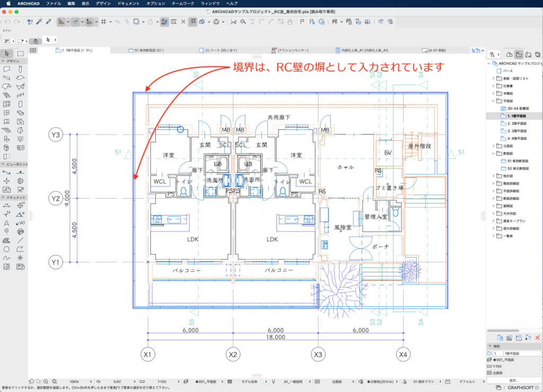Select the Curtain Wall tool
The image size is (543, 392).
(x=6, y=104)
